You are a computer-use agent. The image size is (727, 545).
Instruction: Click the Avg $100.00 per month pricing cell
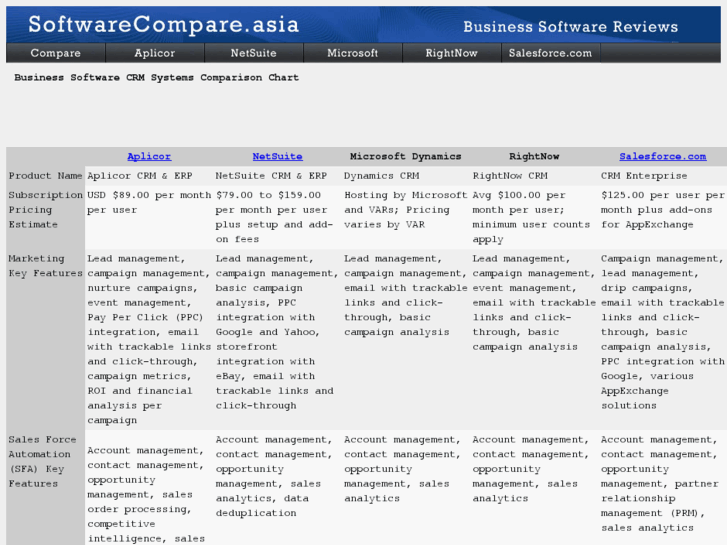534,217
